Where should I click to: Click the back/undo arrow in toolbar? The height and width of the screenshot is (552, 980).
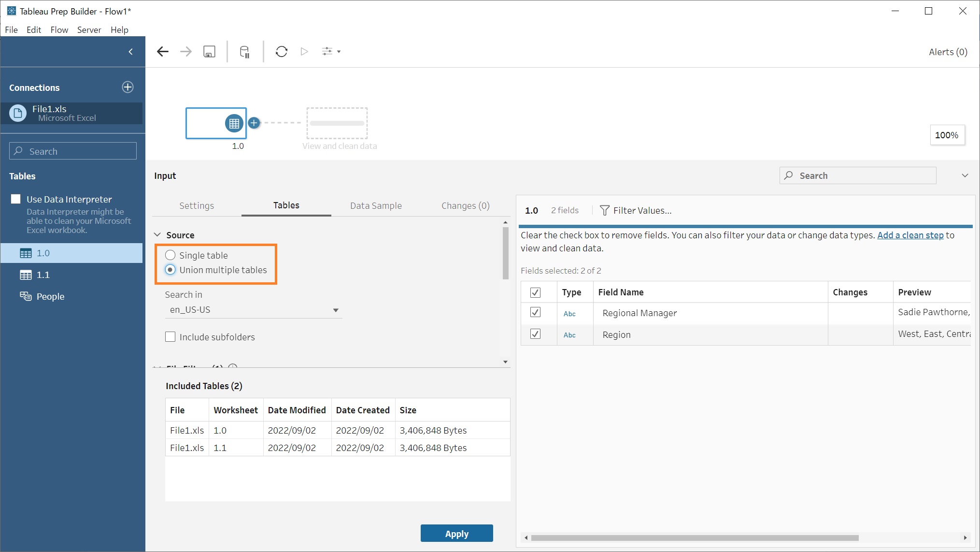[163, 51]
